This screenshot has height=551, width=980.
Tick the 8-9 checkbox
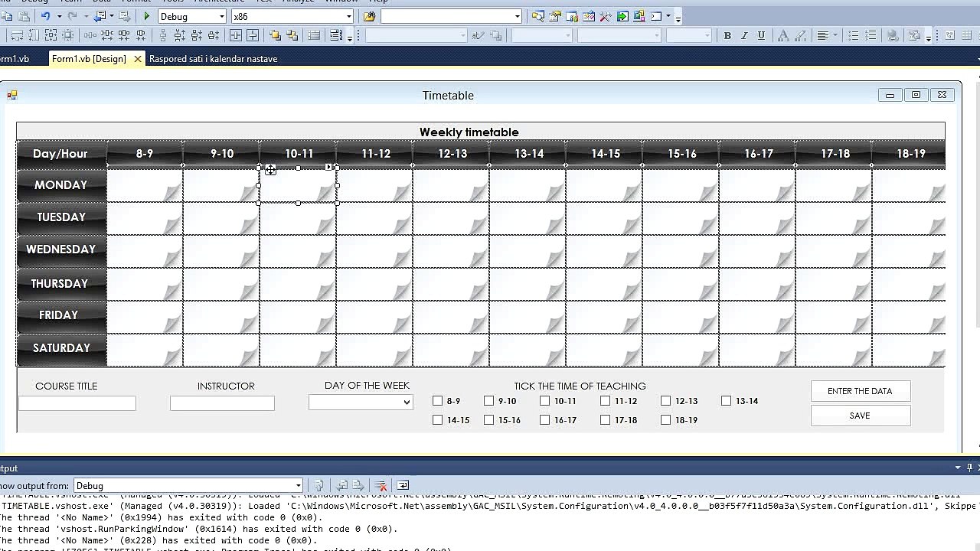click(438, 400)
